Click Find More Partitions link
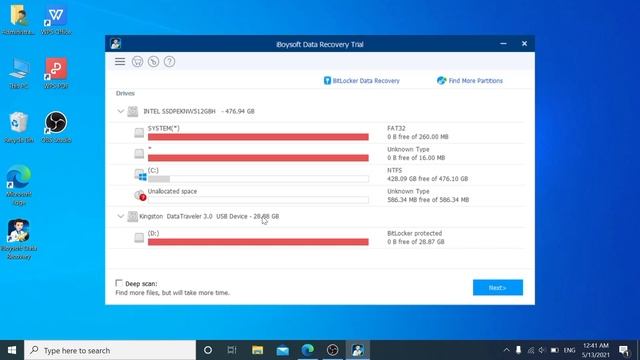The width and height of the screenshot is (640, 360). (470, 81)
